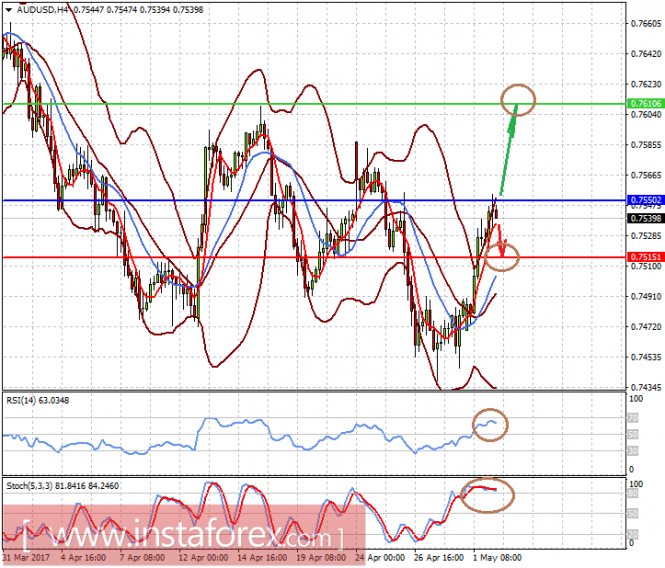Click the red downward arrow annotation
This screenshot has width=665, height=568.
tap(501, 241)
